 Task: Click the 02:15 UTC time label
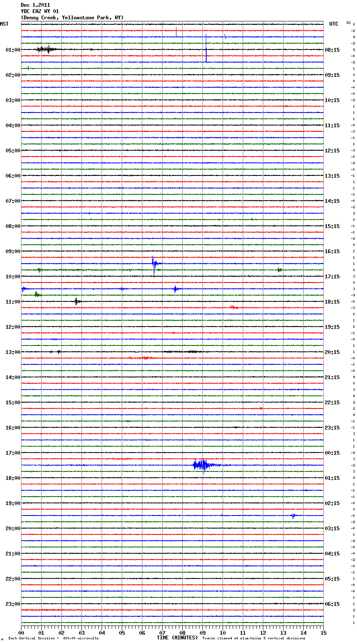point(332,503)
